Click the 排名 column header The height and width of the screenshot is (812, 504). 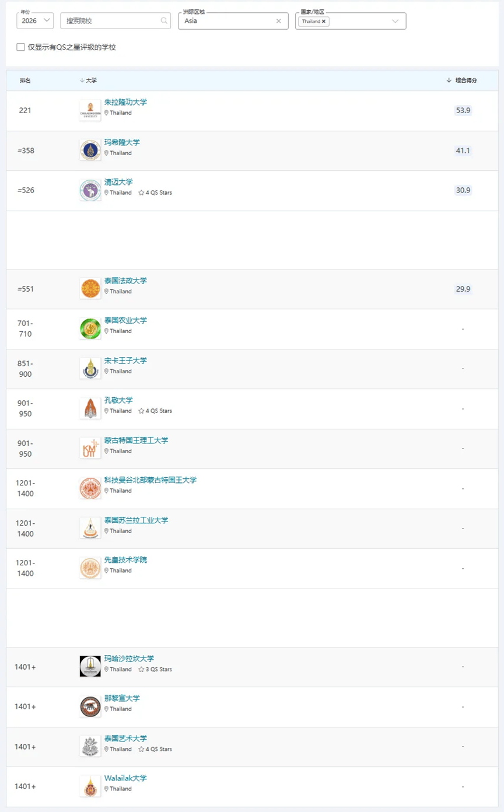[25, 80]
